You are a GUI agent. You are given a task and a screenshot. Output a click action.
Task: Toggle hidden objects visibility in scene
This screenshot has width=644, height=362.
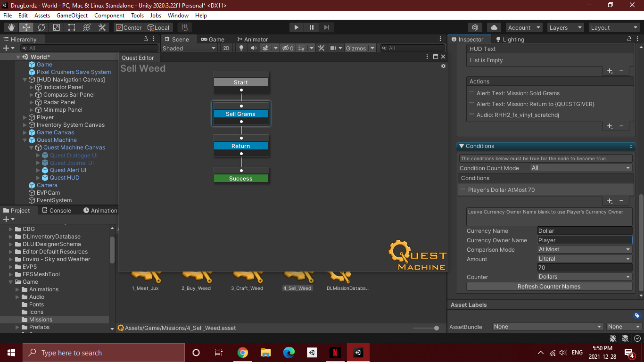(287, 48)
